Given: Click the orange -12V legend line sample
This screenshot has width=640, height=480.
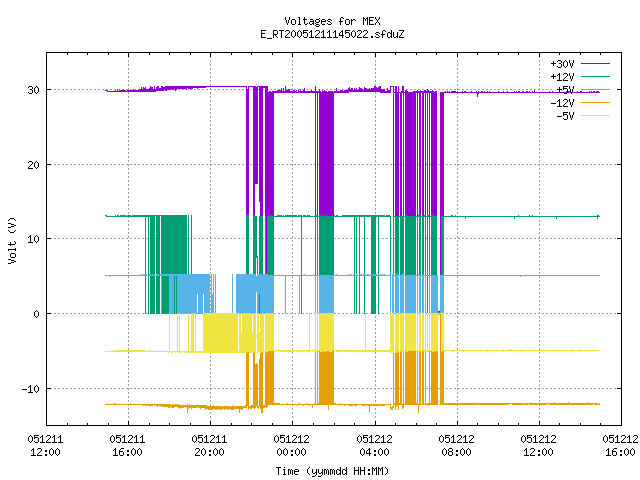Looking at the screenshot, I should click(x=595, y=102).
